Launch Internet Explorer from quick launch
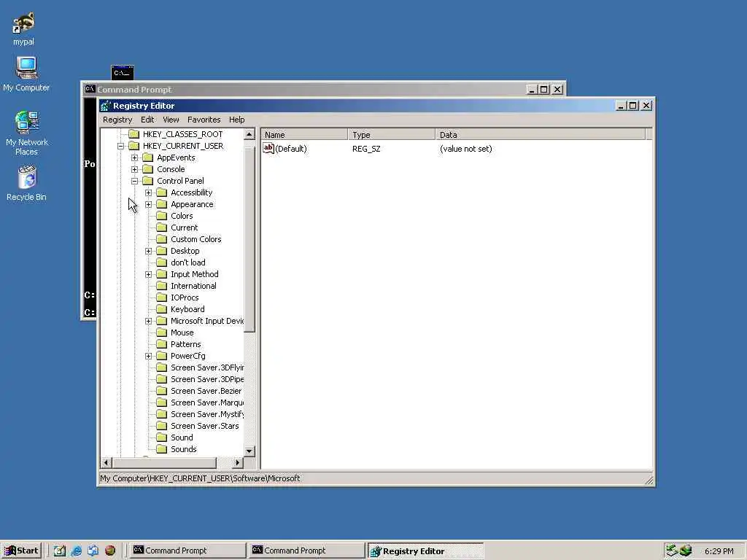 click(76, 551)
